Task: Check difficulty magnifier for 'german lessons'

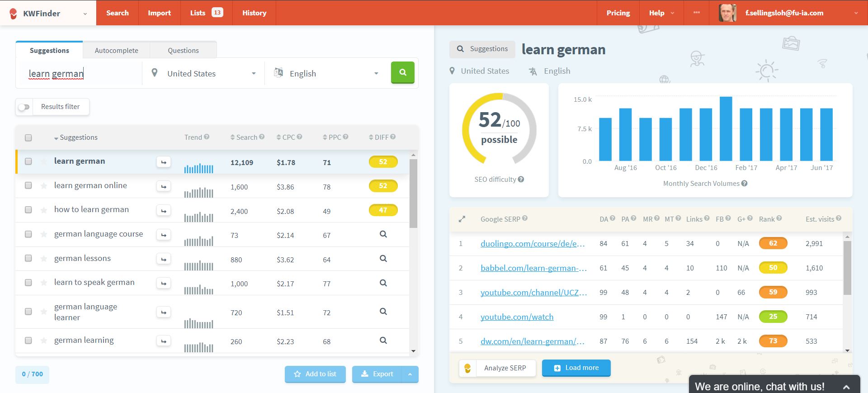Action: click(x=383, y=259)
